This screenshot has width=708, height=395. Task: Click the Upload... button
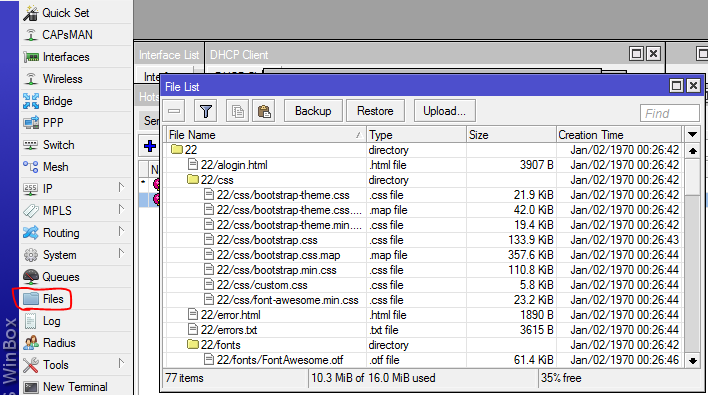coord(444,111)
